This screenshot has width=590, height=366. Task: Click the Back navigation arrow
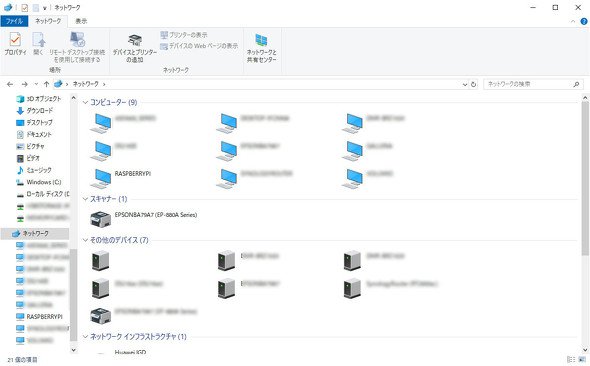click(x=10, y=84)
